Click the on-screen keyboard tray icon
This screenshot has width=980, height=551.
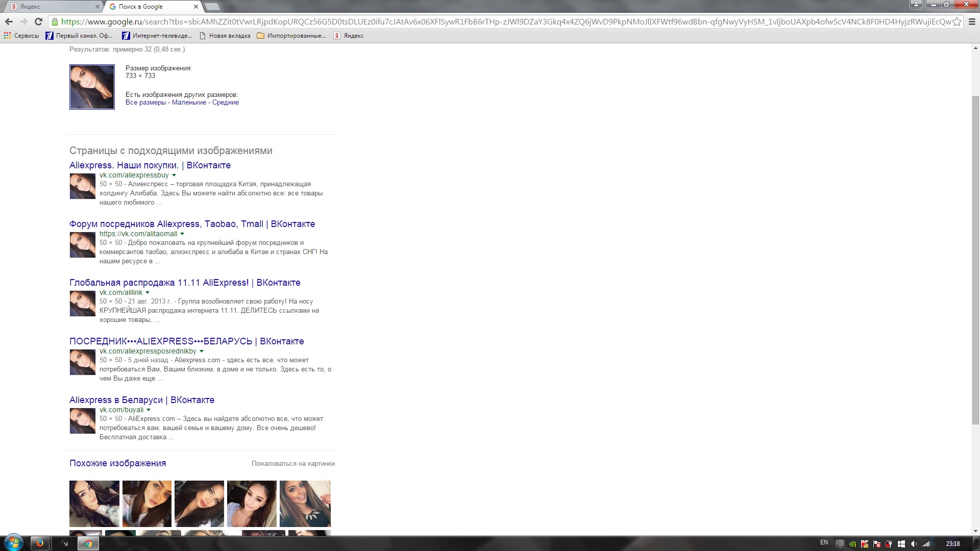pyautogui.click(x=840, y=544)
